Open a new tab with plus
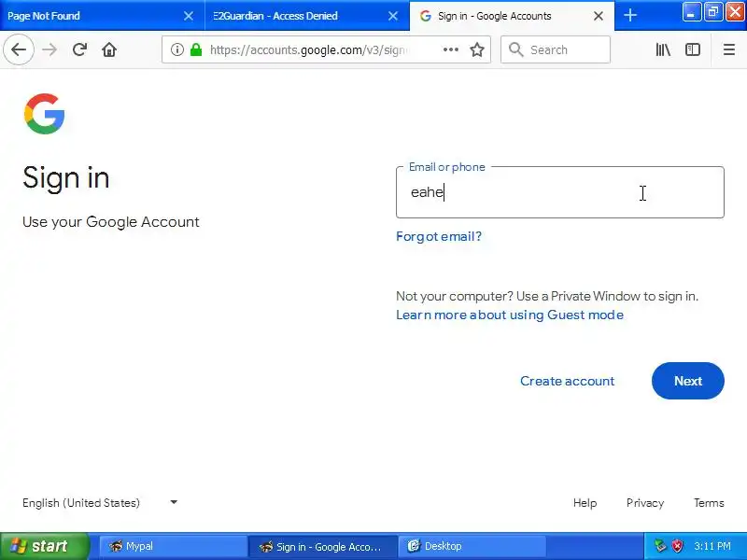747x560 pixels. (x=630, y=15)
